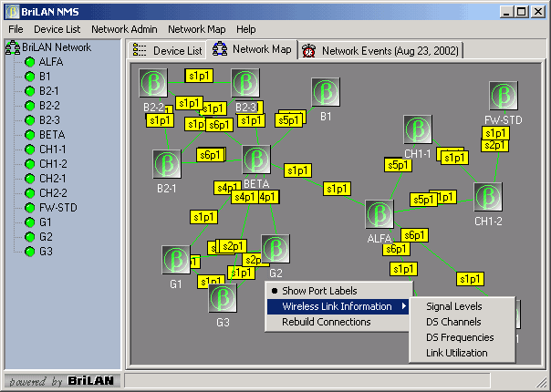Click s1p1 label between B2-2 and B2-3
The image size is (551, 392).
(x=199, y=76)
